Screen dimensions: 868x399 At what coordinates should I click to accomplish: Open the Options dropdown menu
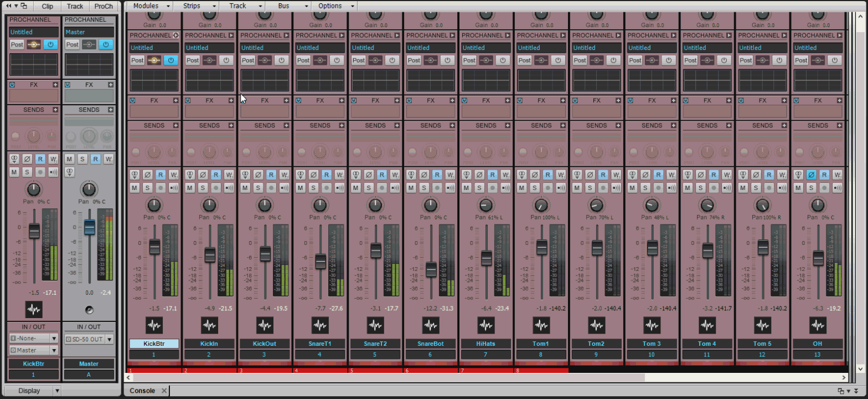[334, 6]
